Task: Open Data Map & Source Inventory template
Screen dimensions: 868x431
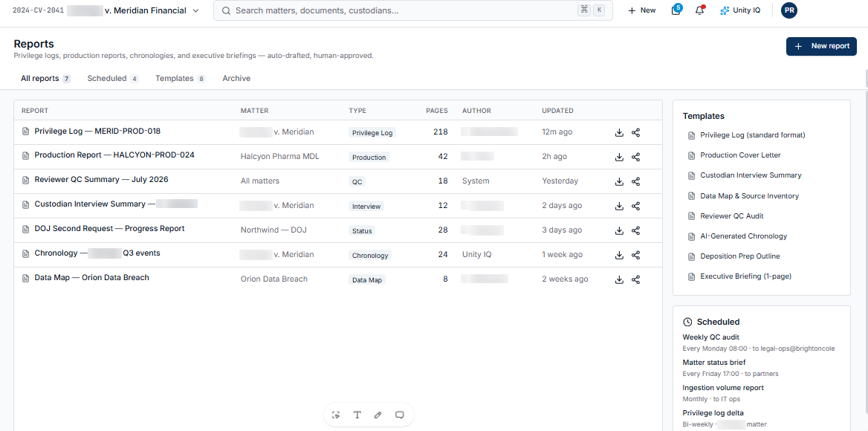Action: [x=750, y=196]
